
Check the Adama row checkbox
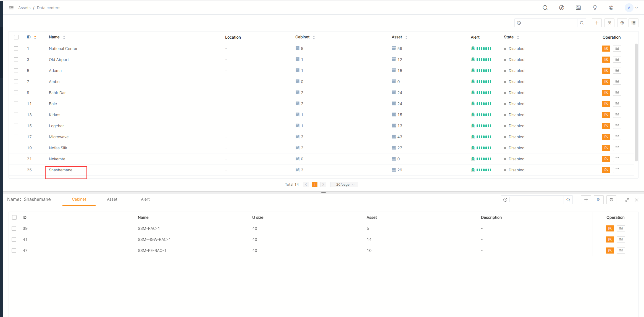[x=16, y=71]
